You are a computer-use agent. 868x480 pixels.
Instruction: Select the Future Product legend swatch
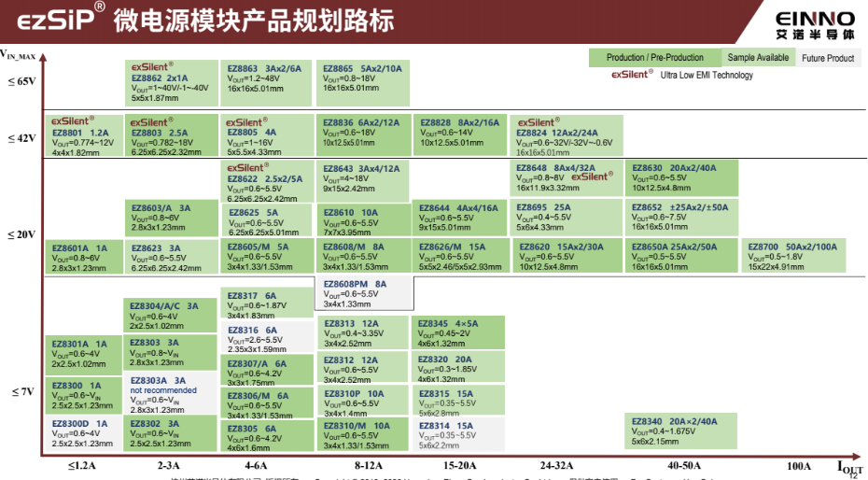(x=828, y=58)
